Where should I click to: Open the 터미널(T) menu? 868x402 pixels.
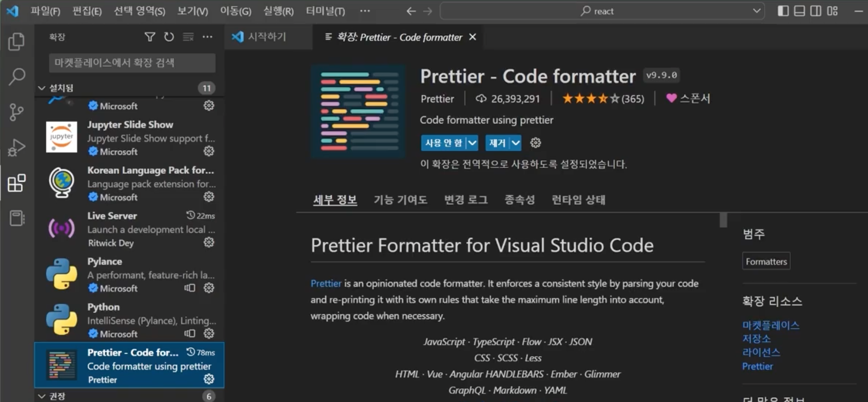325,11
